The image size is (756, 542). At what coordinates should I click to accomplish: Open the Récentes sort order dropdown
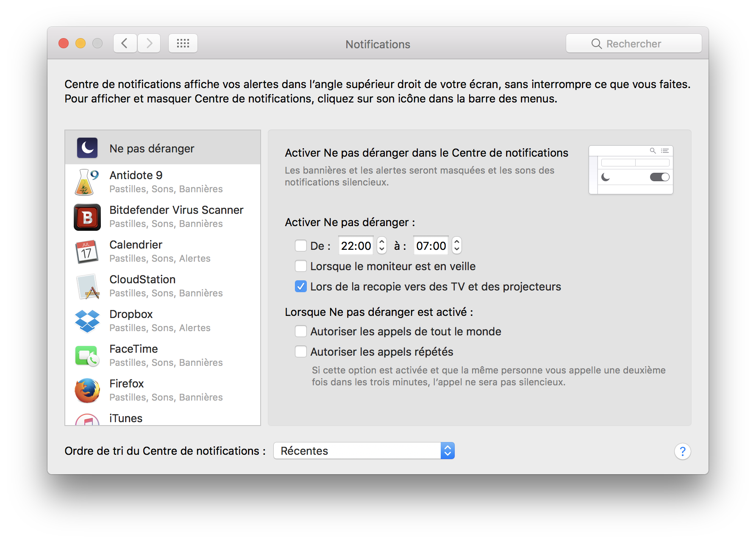point(364,451)
